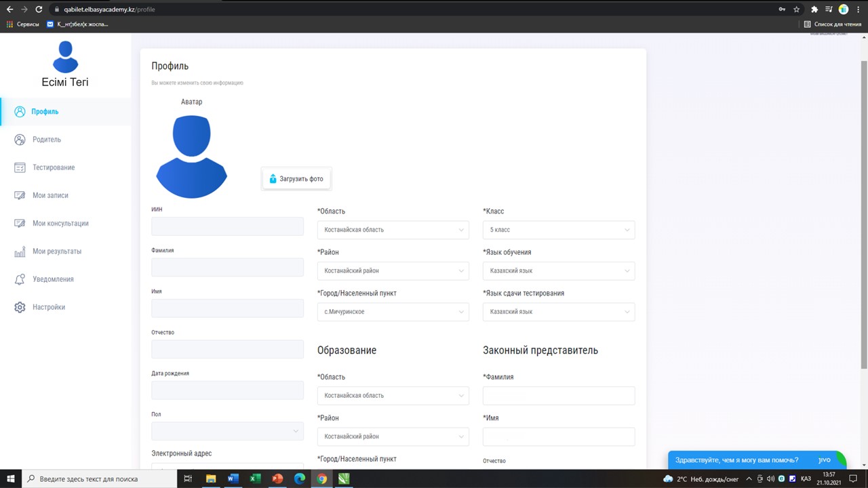Bookmark page with the star icon
868x488 pixels.
[x=797, y=9]
